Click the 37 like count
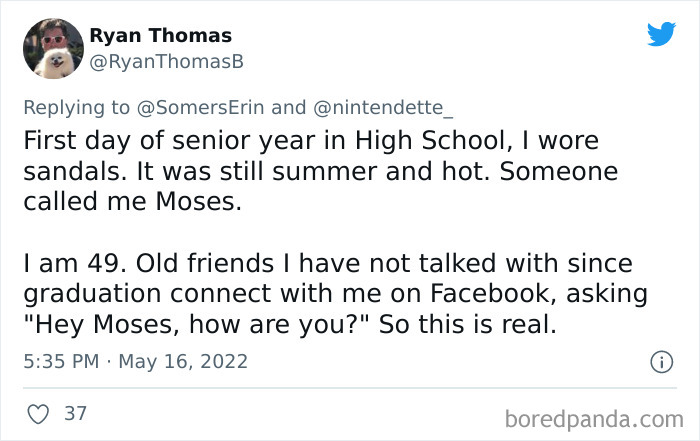 pyautogui.click(x=75, y=412)
